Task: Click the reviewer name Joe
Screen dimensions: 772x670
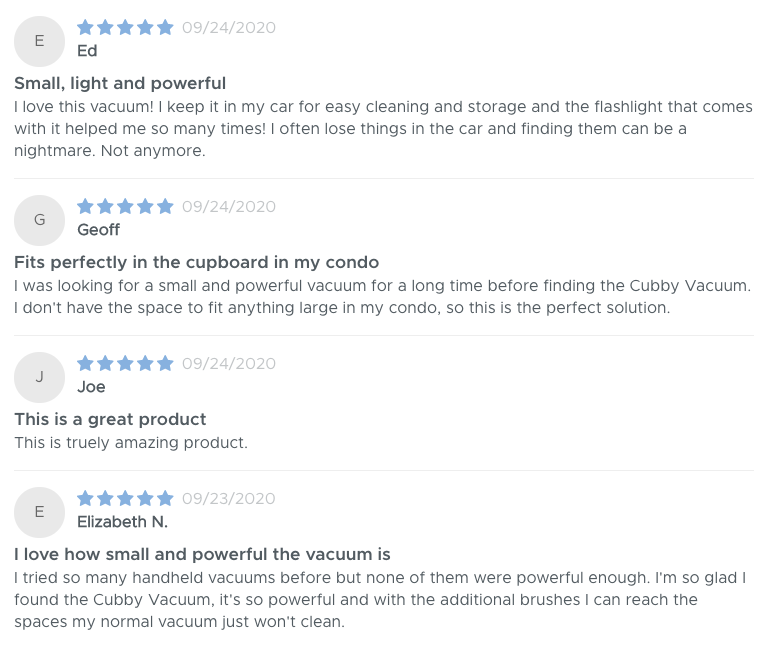Action: coord(91,387)
